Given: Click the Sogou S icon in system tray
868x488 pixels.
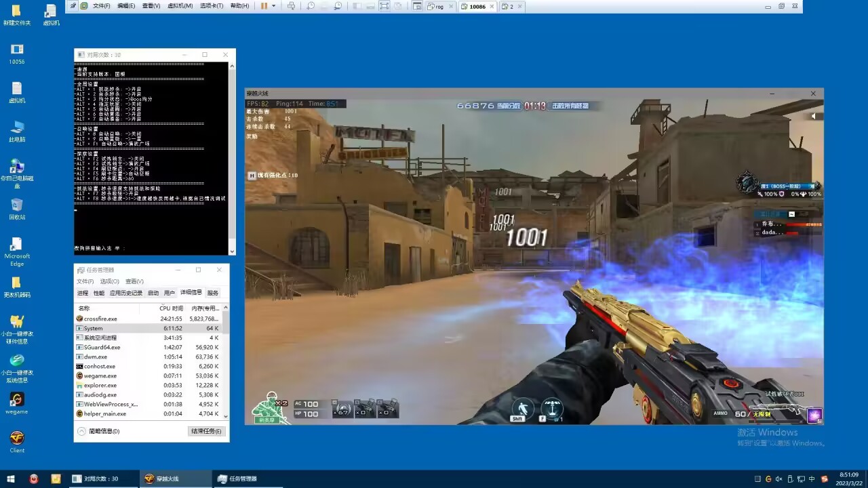Looking at the screenshot, I should [x=825, y=479].
